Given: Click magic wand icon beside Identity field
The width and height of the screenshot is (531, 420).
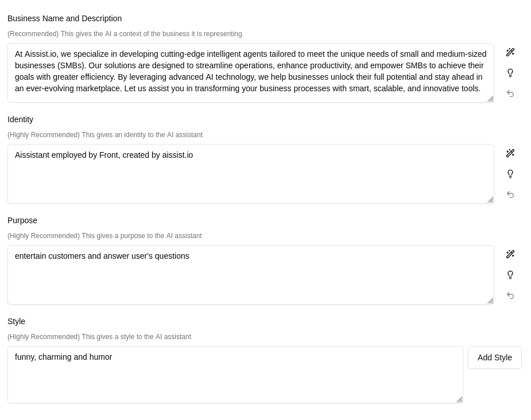Looking at the screenshot, I should click(x=510, y=153).
